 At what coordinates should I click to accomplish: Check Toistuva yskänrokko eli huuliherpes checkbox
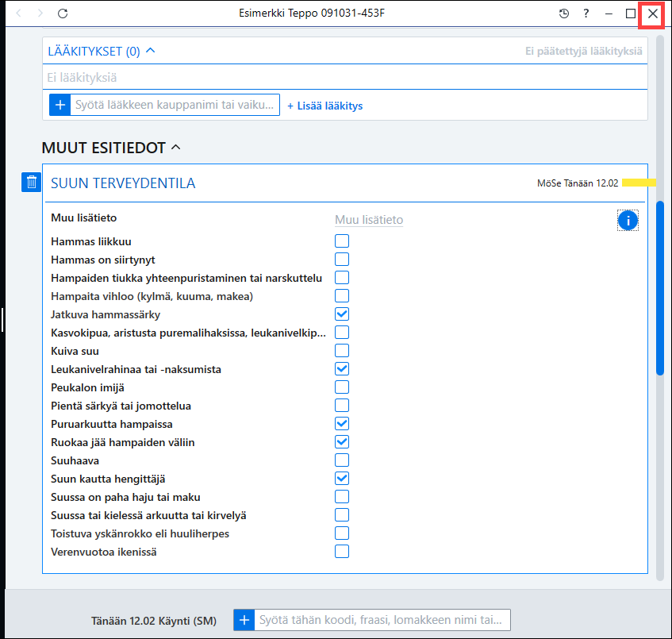(x=342, y=533)
